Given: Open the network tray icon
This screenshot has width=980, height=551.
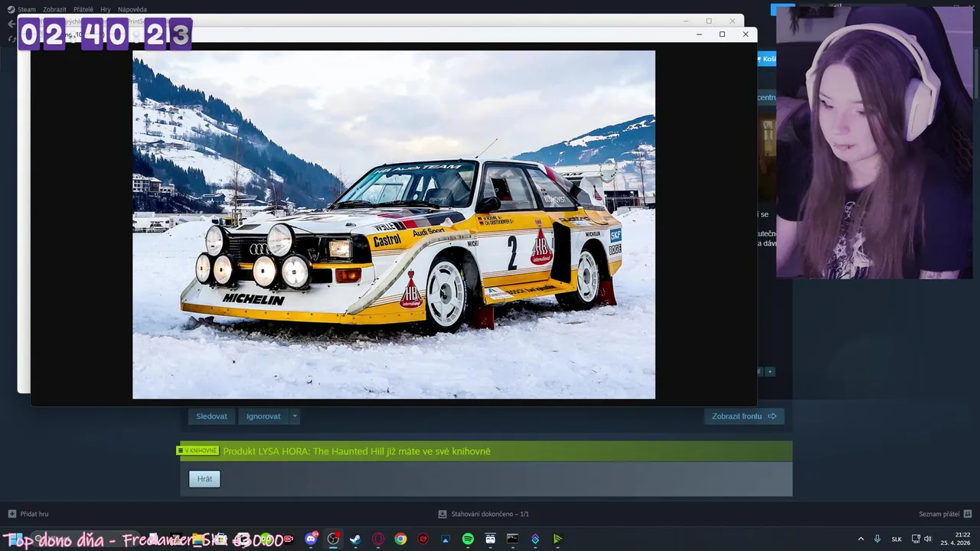Looking at the screenshot, I should 916,539.
